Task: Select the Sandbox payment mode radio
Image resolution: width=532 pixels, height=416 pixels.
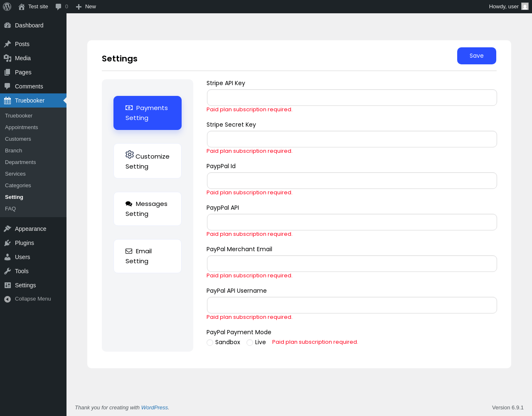Action: [210, 343]
